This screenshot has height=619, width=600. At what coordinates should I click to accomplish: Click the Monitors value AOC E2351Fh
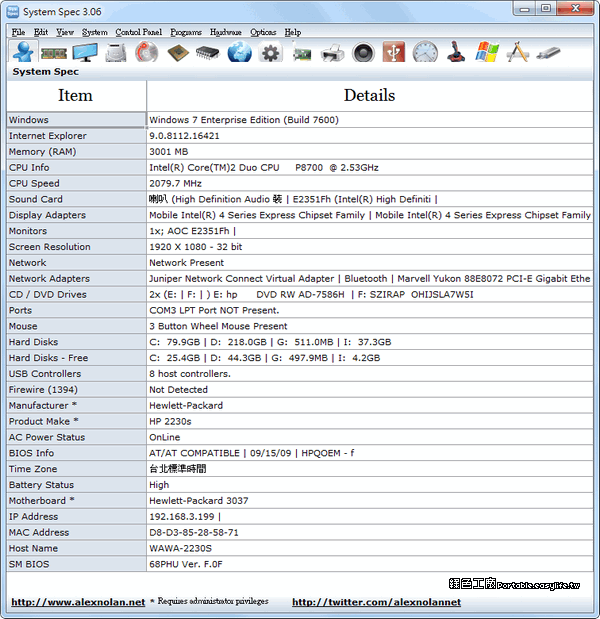coord(192,231)
